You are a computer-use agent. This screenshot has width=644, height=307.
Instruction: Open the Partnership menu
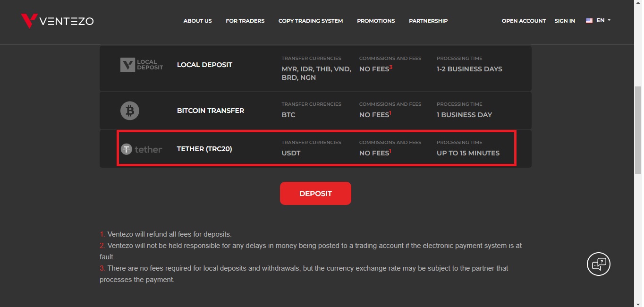pos(428,21)
